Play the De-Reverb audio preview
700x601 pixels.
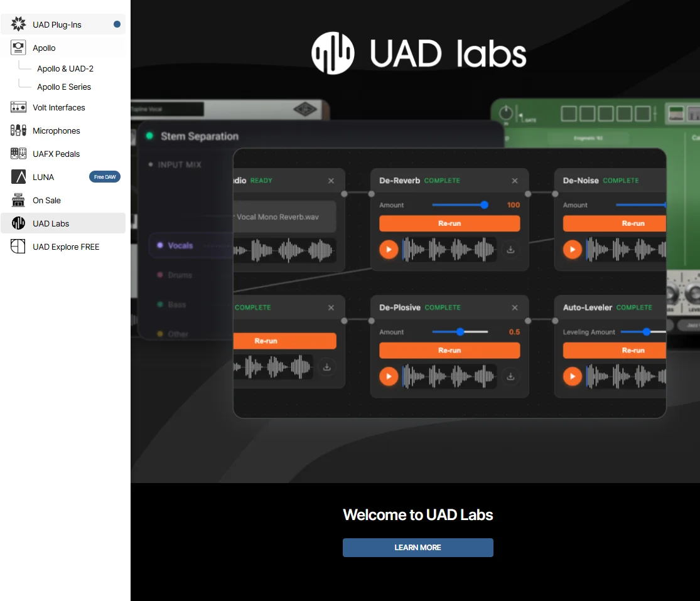[389, 250]
